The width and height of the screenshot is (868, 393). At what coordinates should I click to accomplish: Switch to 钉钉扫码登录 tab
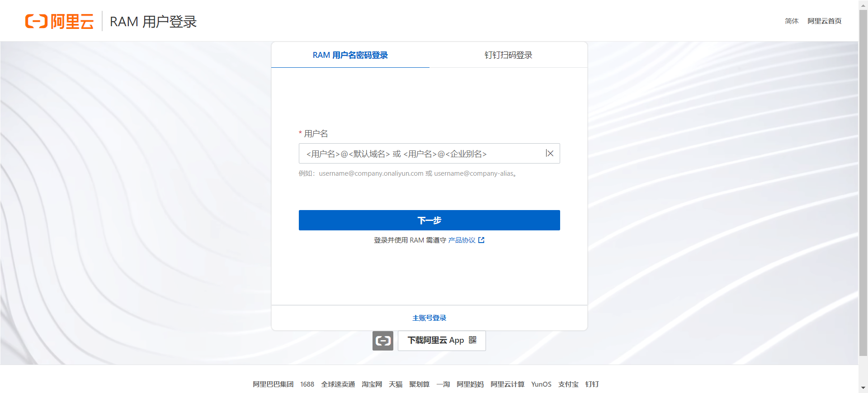point(509,55)
